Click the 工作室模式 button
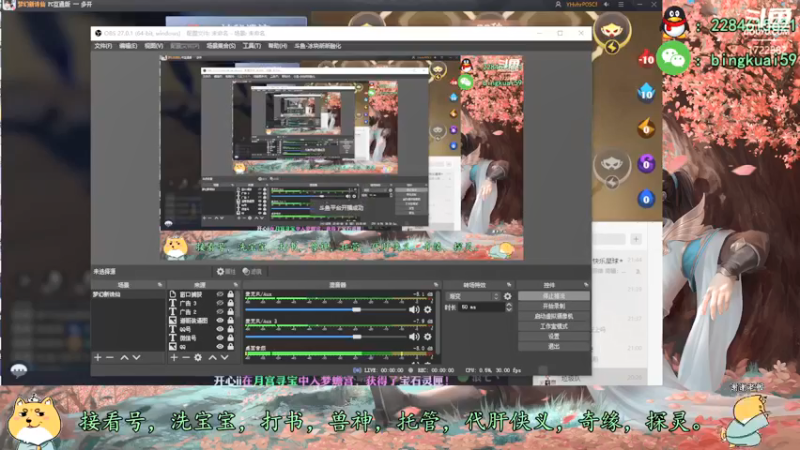Image resolution: width=800 pixels, height=450 pixels. (x=554, y=326)
